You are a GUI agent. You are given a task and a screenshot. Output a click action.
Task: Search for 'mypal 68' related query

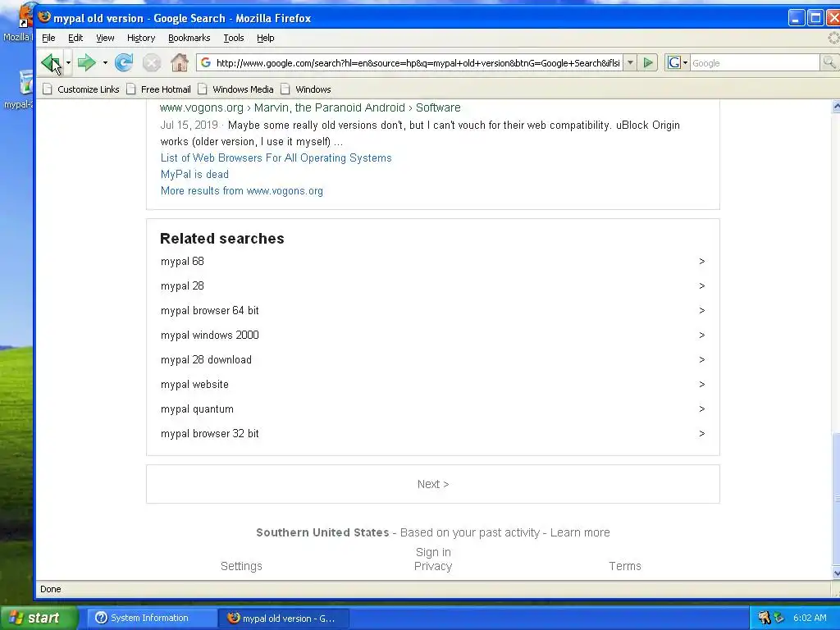182,262
